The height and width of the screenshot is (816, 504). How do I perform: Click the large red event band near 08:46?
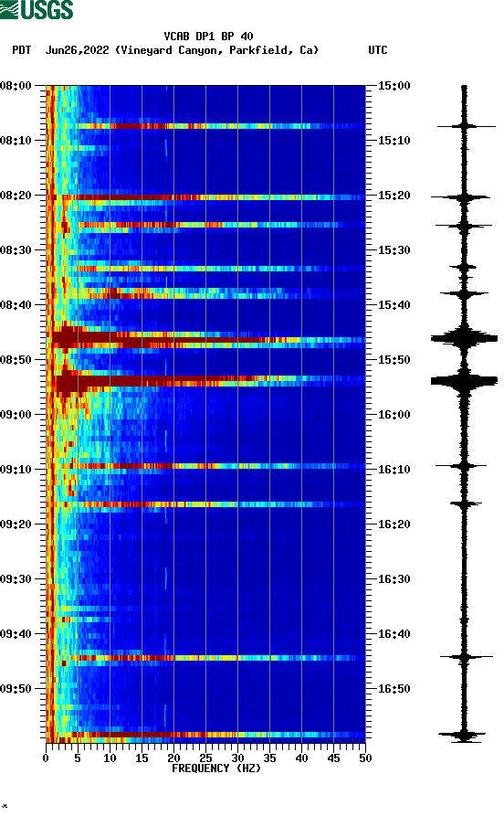click(206, 340)
